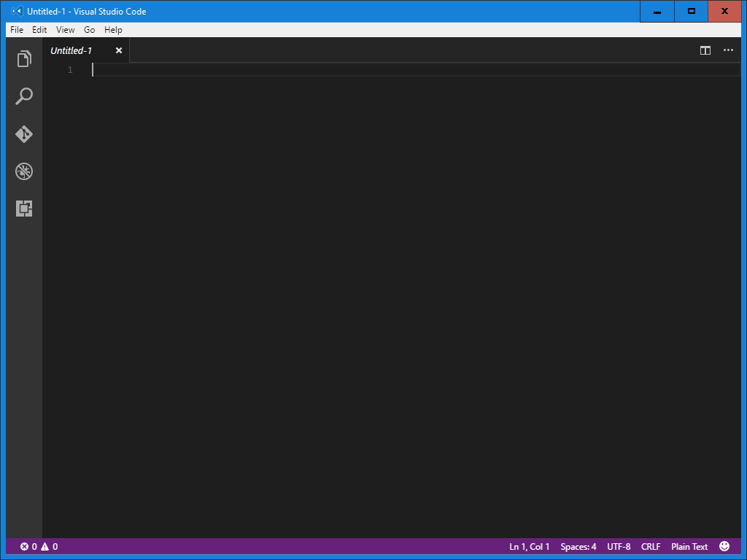Select the Untitled-1 tab
Screen dimensions: 747x560
pyautogui.click(x=71, y=50)
